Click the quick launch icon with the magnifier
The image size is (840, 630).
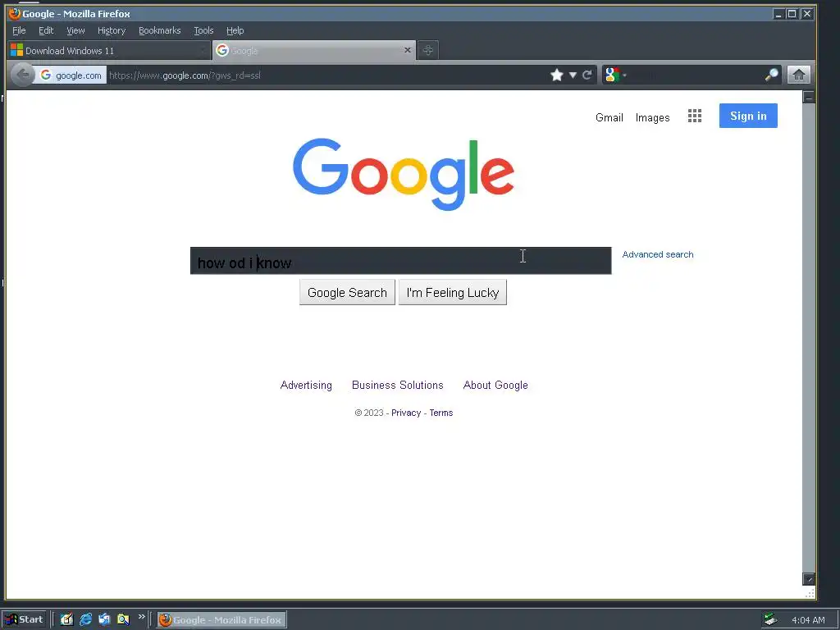123,619
